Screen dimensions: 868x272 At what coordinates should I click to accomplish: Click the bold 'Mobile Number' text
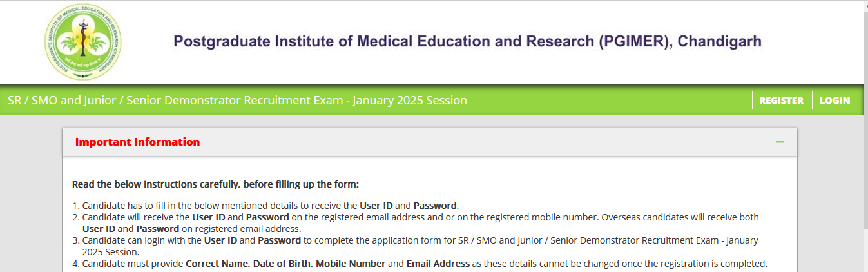tap(351, 264)
